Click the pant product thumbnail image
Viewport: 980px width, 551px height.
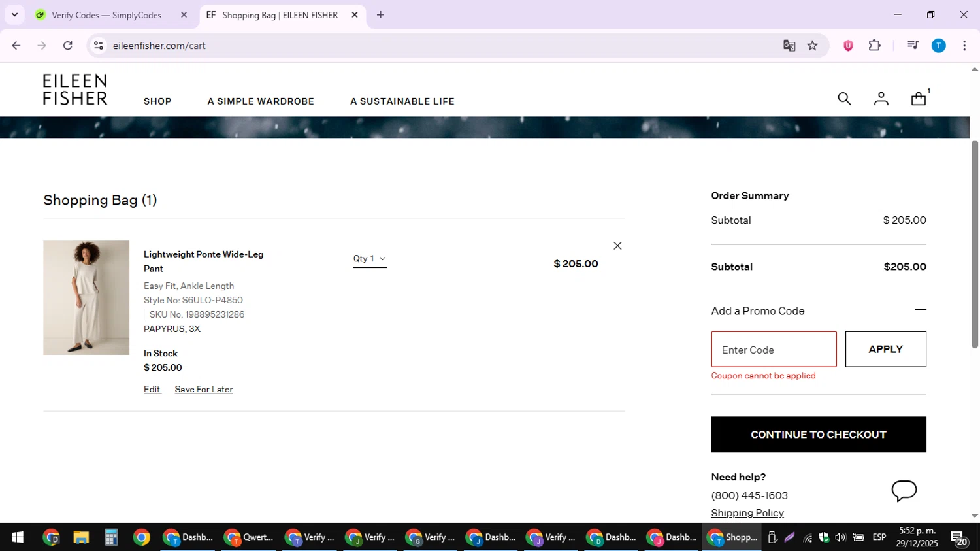pos(86,297)
